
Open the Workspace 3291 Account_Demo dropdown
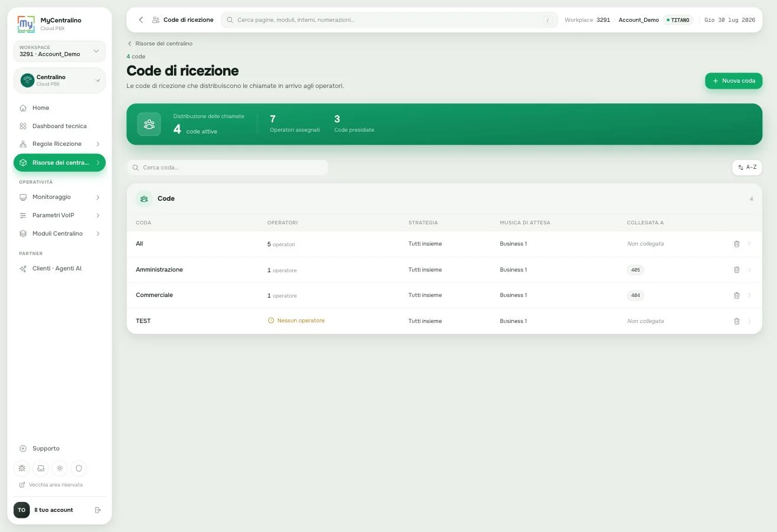(x=60, y=51)
